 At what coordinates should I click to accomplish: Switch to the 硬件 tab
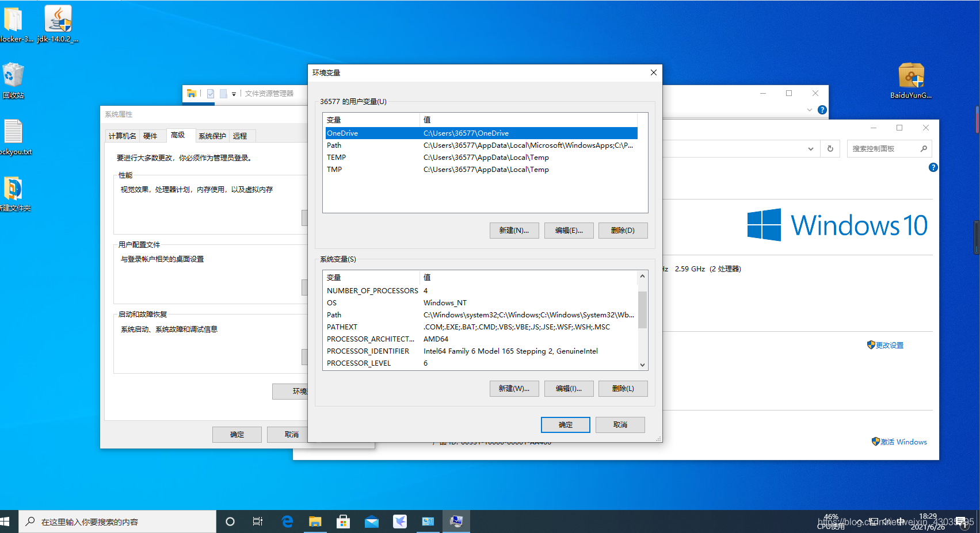[x=150, y=136]
